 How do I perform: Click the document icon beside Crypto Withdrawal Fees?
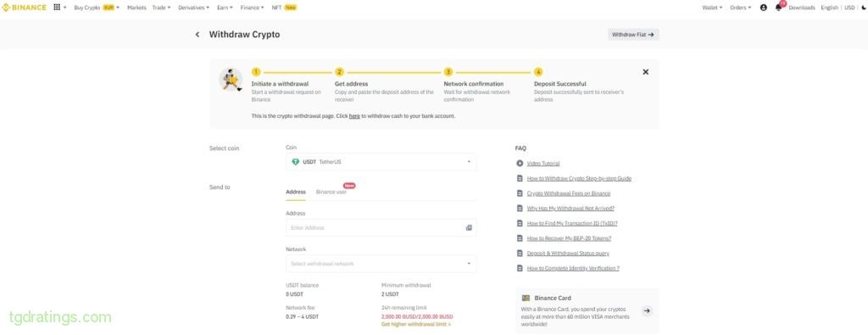point(520,193)
